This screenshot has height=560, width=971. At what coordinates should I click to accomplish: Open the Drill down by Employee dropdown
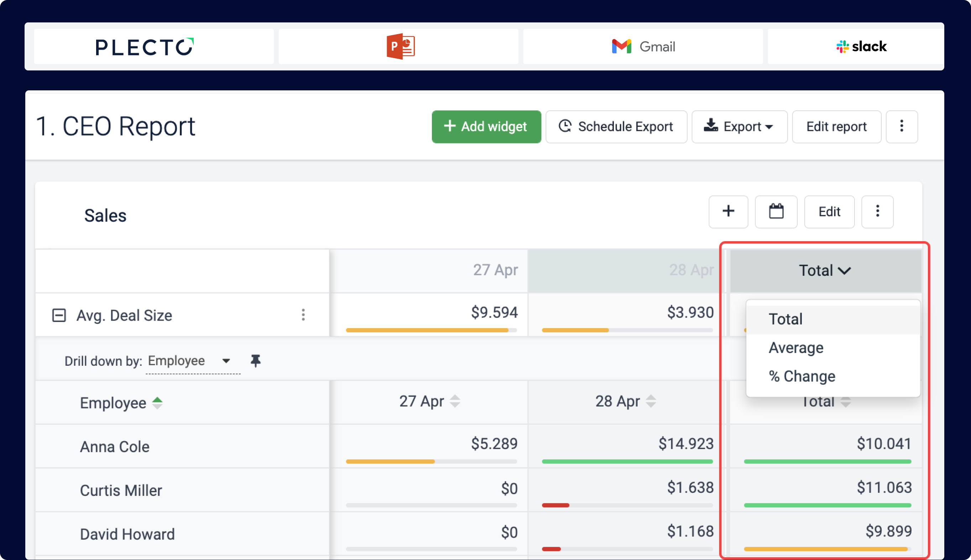[x=193, y=361]
